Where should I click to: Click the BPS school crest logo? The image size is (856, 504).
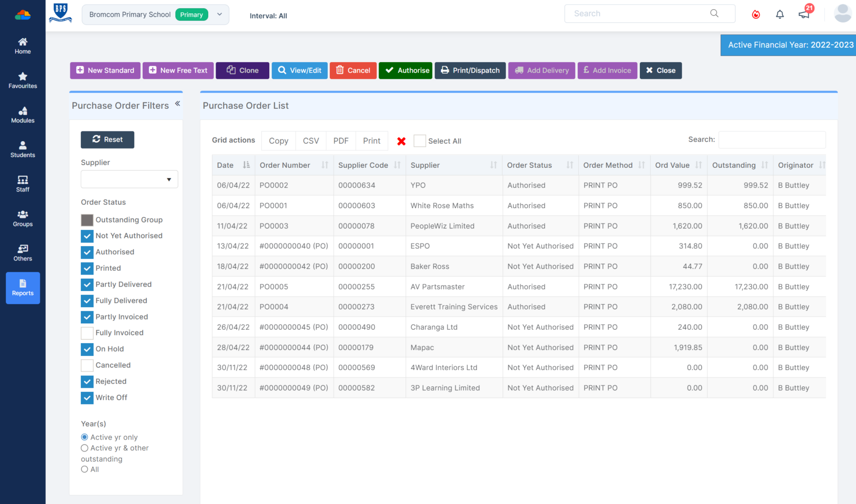point(61,13)
